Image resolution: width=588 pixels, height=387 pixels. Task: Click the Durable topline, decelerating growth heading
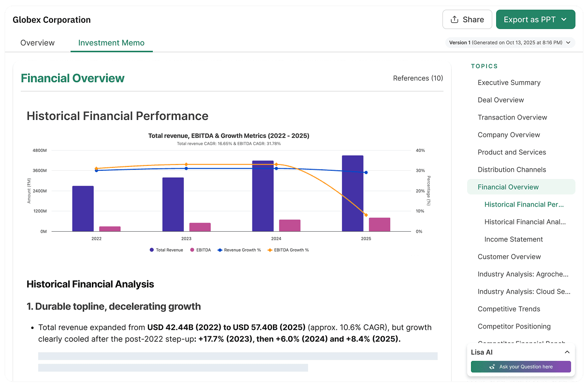[x=114, y=306]
